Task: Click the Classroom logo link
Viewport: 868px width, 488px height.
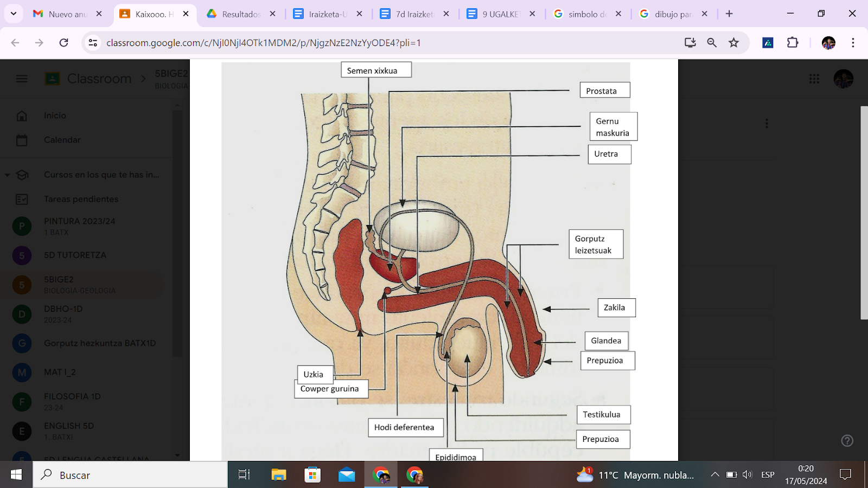Action: 88,79
